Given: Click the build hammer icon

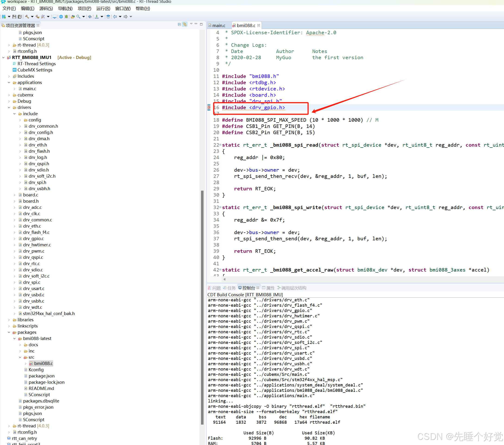Looking at the screenshot, I should click(27, 16).
